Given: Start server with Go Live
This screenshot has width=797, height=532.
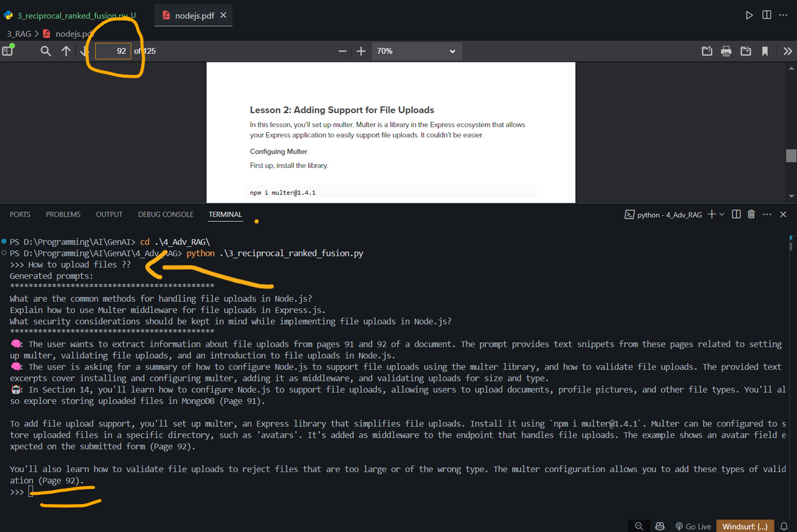Looking at the screenshot, I should (693, 526).
